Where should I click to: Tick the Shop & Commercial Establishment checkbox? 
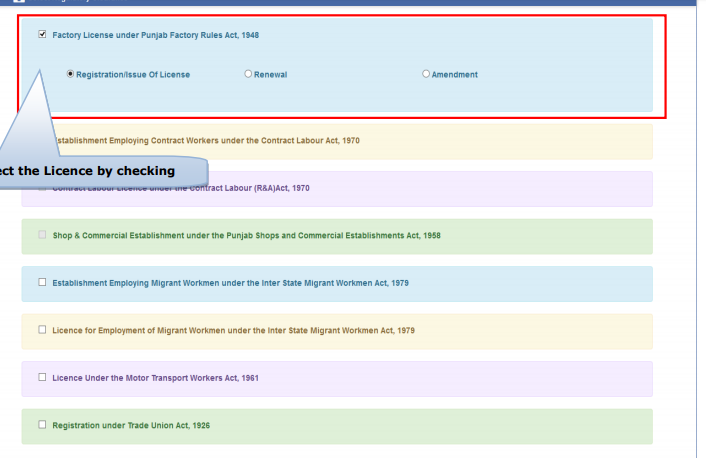coord(42,235)
